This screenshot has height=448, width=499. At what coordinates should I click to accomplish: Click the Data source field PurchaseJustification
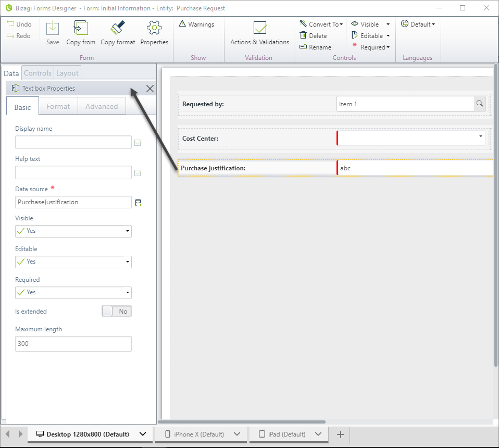tap(73, 202)
